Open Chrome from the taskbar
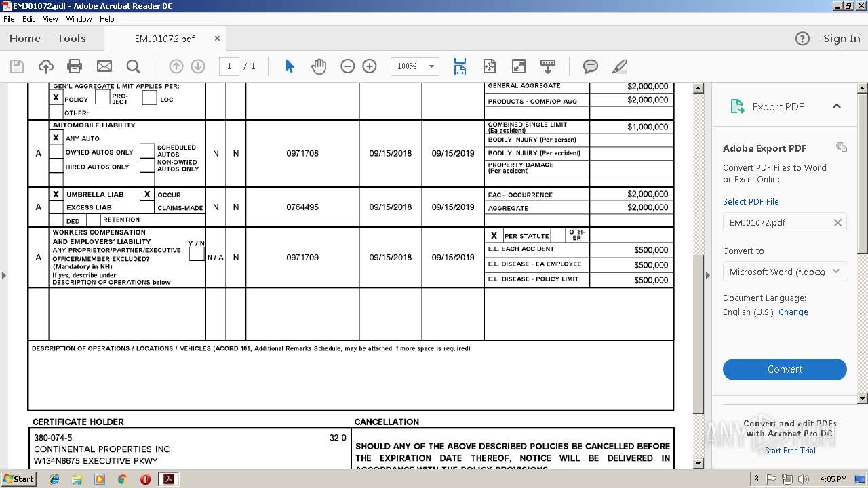Viewport: 868px width, 488px height. [x=122, y=479]
